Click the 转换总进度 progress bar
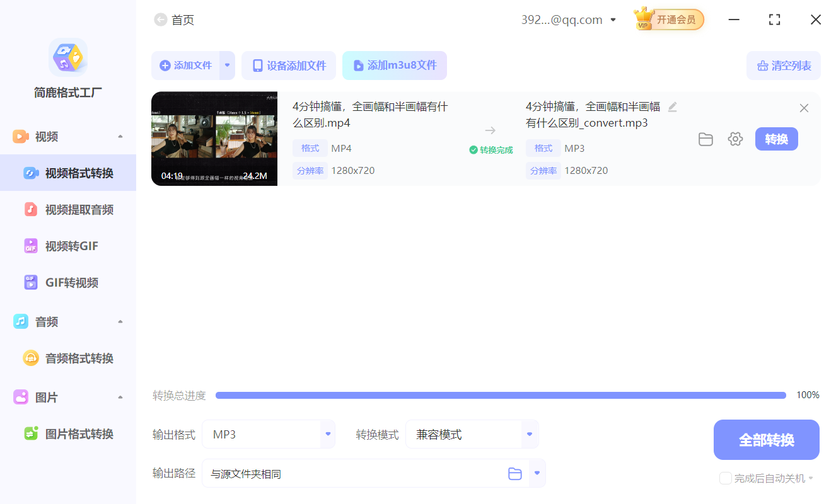The image size is (836, 504). tap(501, 394)
